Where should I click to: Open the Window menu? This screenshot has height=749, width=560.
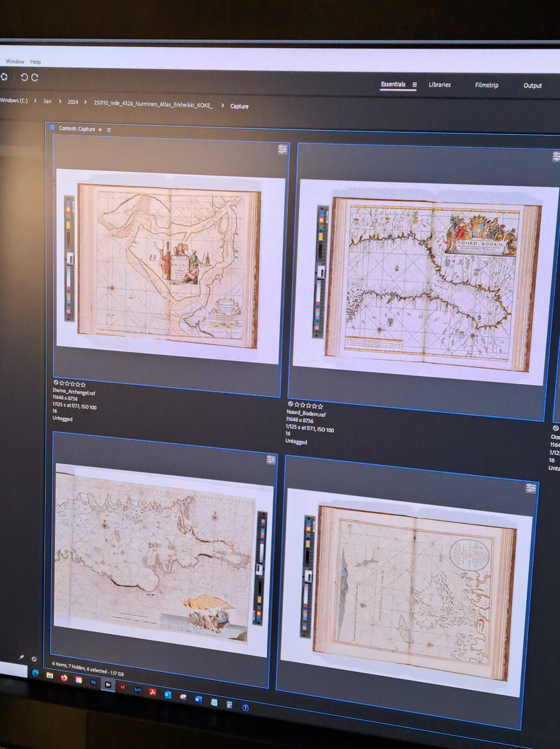coord(15,61)
